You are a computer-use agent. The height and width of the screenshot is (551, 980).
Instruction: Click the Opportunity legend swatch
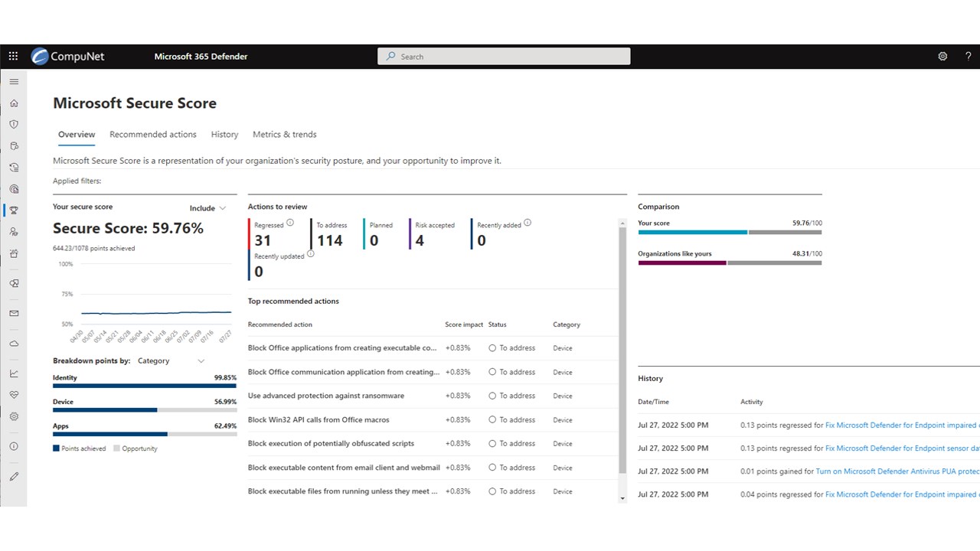point(116,448)
